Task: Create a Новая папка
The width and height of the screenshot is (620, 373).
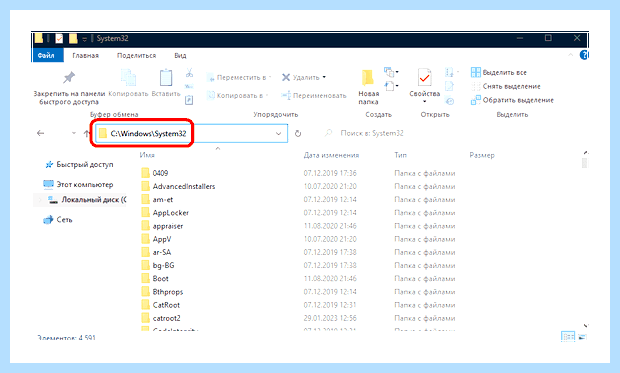Action: (368, 87)
